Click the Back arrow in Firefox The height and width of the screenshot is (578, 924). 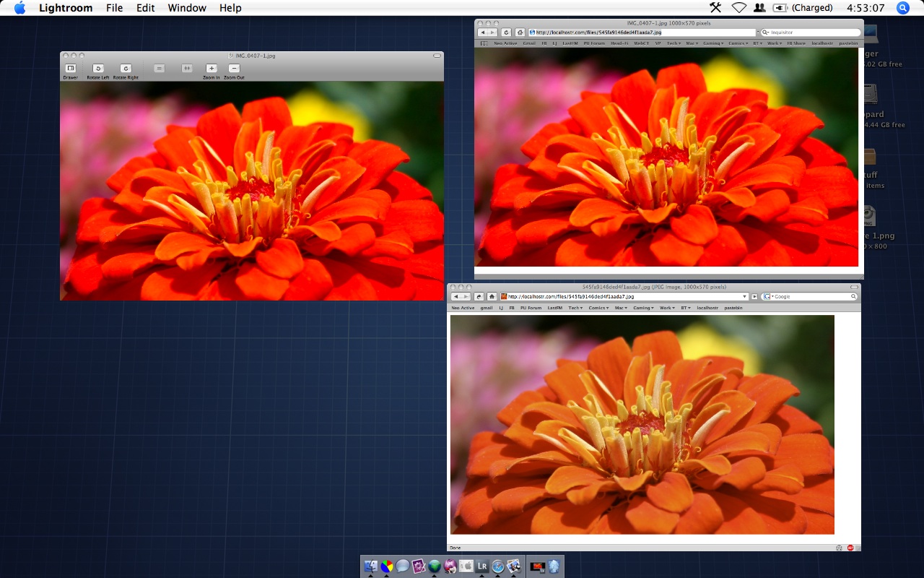pos(458,296)
